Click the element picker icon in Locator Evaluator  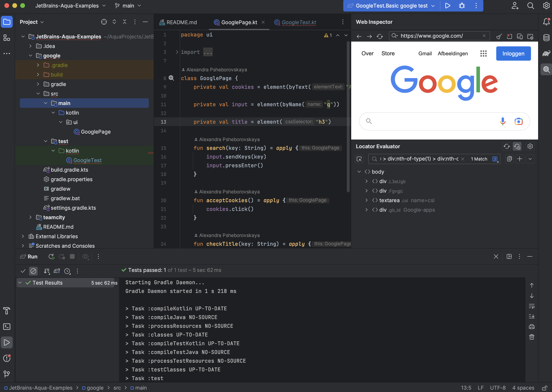click(359, 159)
